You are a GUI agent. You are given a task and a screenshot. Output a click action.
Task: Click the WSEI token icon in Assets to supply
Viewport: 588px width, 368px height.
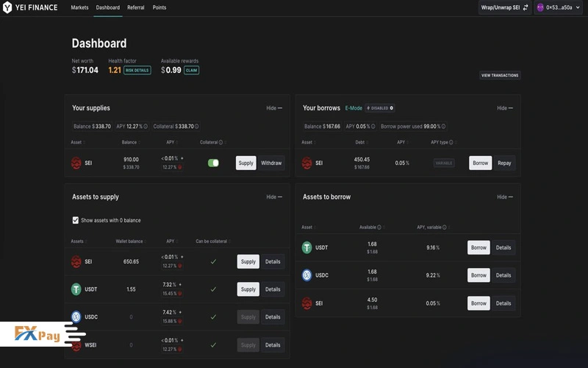[76, 344]
